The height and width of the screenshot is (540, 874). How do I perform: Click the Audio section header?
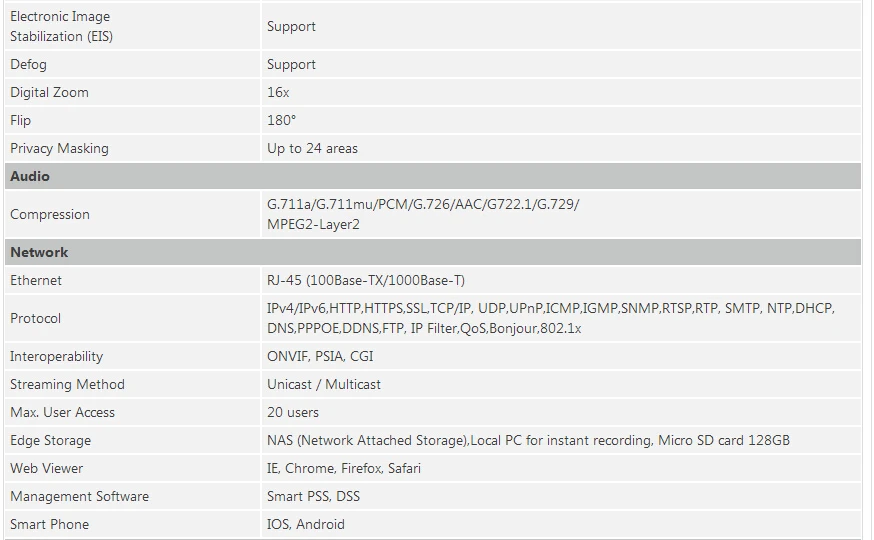point(30,176)
